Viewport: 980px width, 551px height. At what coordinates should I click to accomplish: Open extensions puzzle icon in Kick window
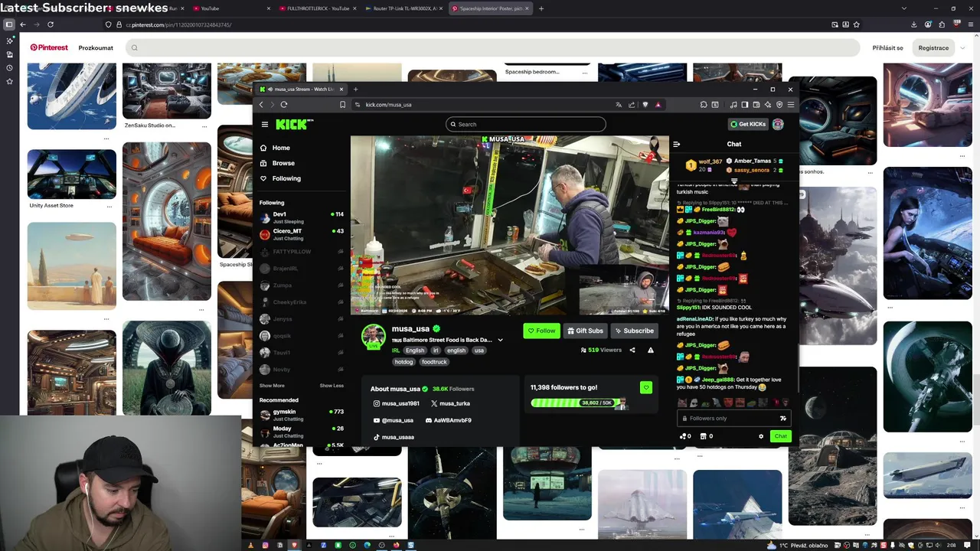tap(704, 105)
